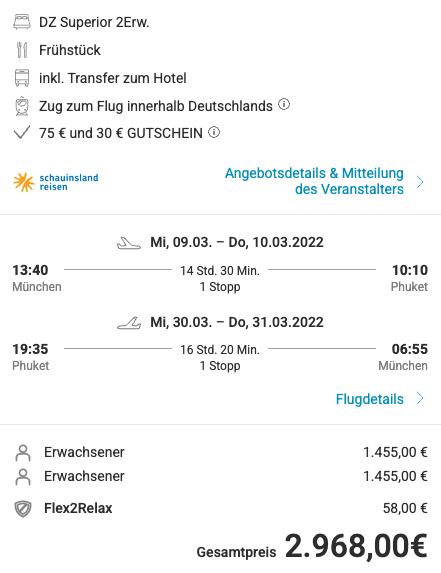
Task: Click the checkmark icon before 75 € voucher
Action: pyautogui.click(x=22, y=133)
